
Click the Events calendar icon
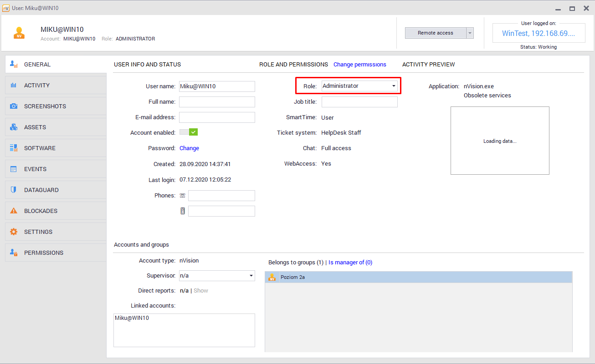point(14,169)
